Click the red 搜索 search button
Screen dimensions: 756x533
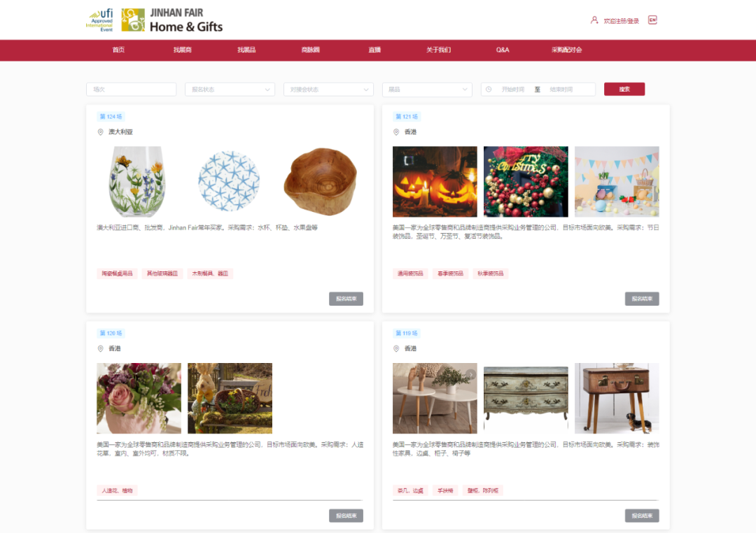624,89
